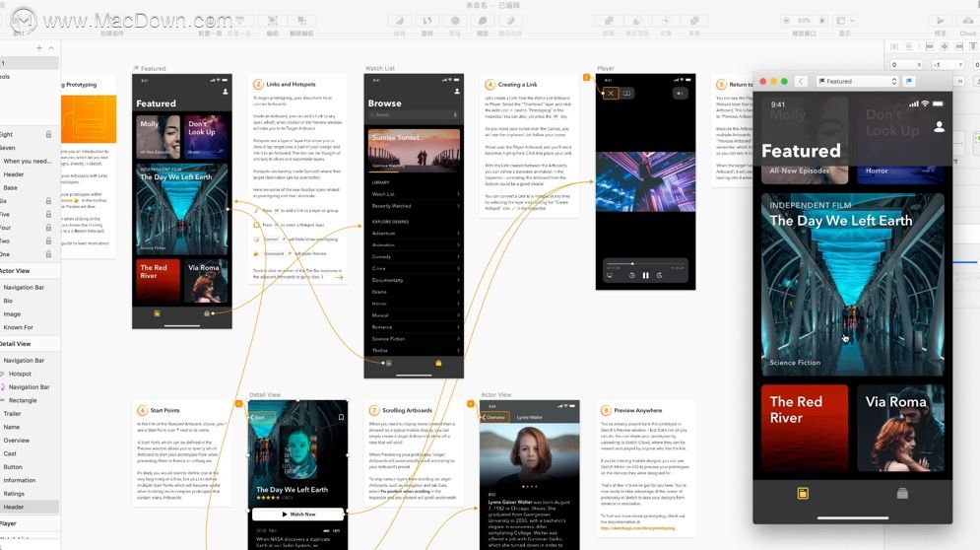Click the volume icon on Player artboard
The width and height of the screenshot is (980, 550).
pyautogui.click(x=680, y=94)
